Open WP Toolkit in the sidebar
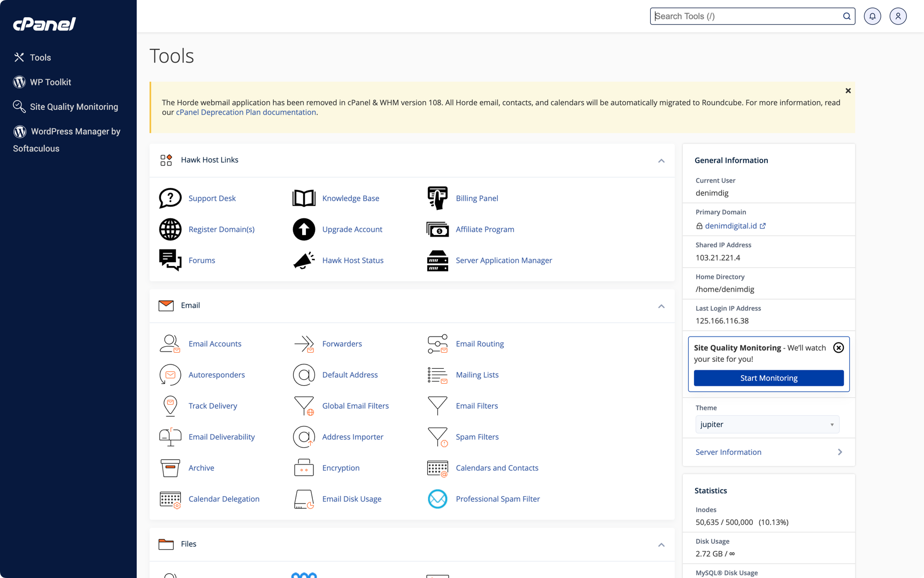The image size is (924, 578). [50, 82]
